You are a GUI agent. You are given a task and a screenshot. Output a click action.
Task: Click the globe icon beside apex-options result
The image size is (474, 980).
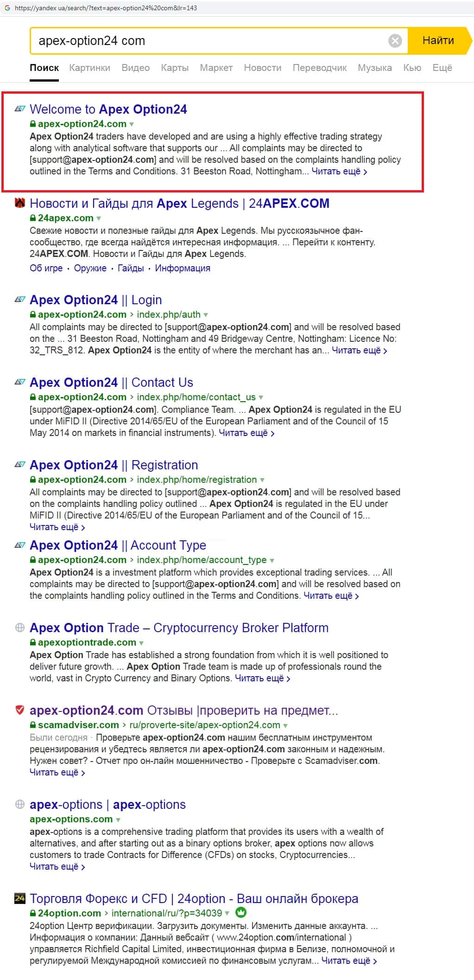coord(19,804)
